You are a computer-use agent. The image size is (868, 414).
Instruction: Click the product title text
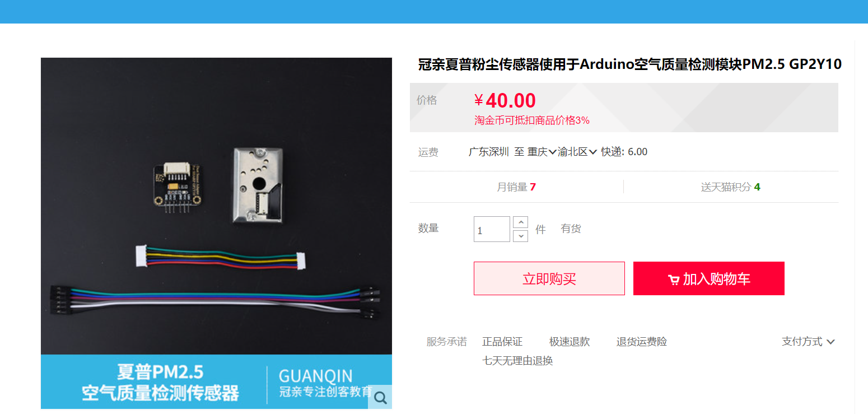[630, 64]
